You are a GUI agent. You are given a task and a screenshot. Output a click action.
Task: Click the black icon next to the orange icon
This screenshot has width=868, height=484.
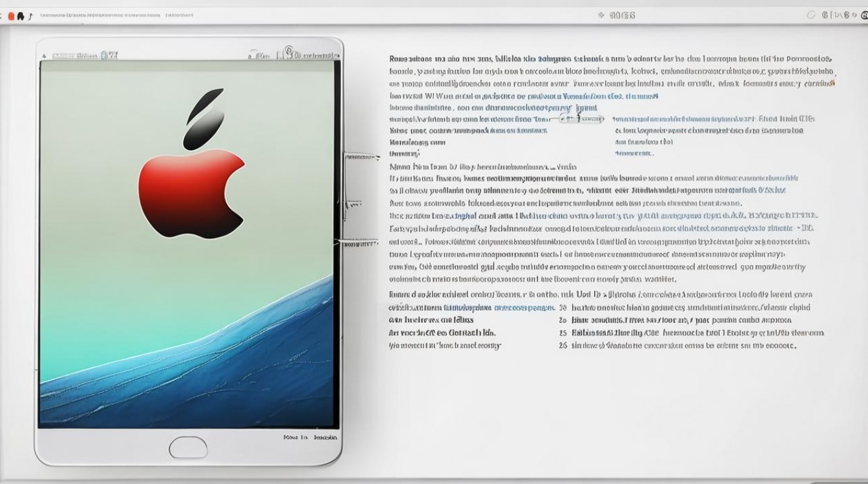[x=21, y=15]
